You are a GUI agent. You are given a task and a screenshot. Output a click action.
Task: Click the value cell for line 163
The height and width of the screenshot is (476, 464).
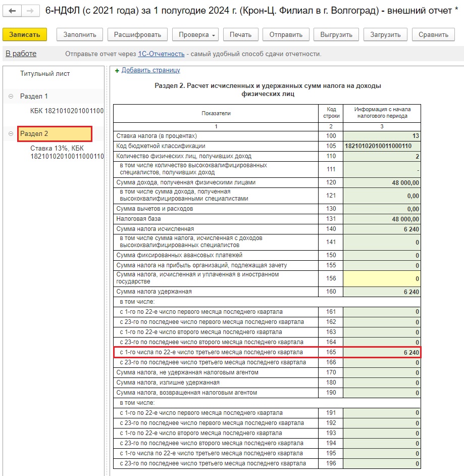382,332
